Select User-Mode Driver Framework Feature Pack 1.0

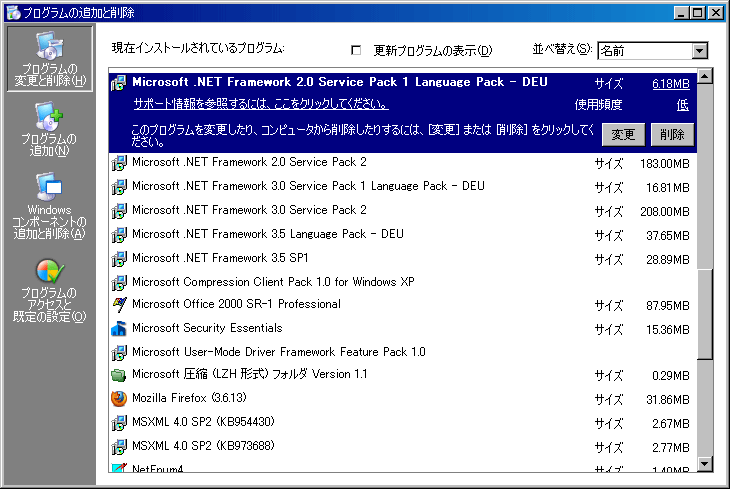tap(403, 353)
